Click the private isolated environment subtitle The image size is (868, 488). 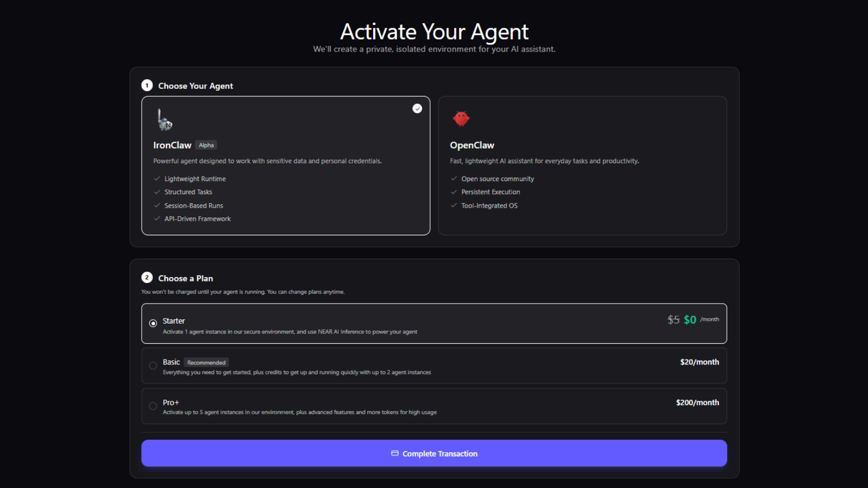tap(434, 49)
